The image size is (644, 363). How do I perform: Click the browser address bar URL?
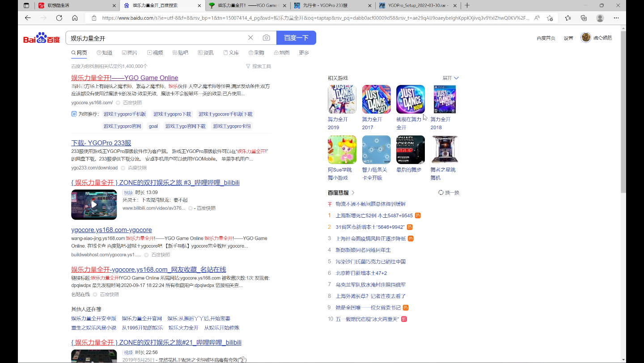(x=315, y=18)
